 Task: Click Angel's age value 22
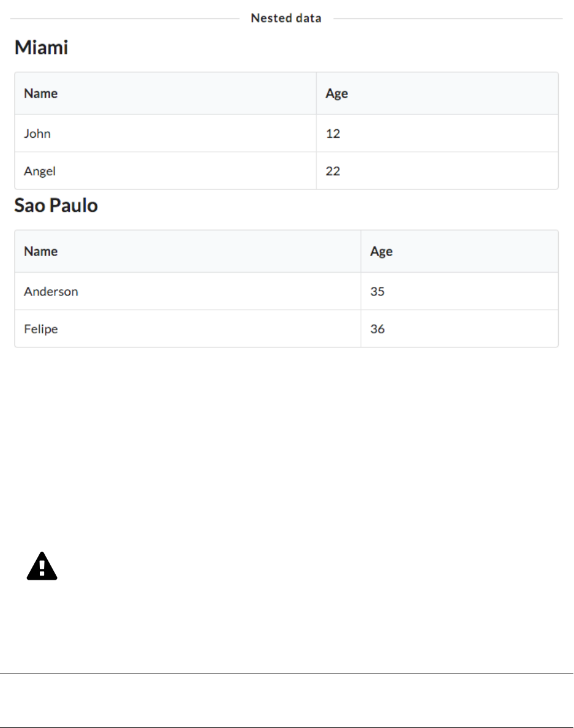tap(333, 171)
